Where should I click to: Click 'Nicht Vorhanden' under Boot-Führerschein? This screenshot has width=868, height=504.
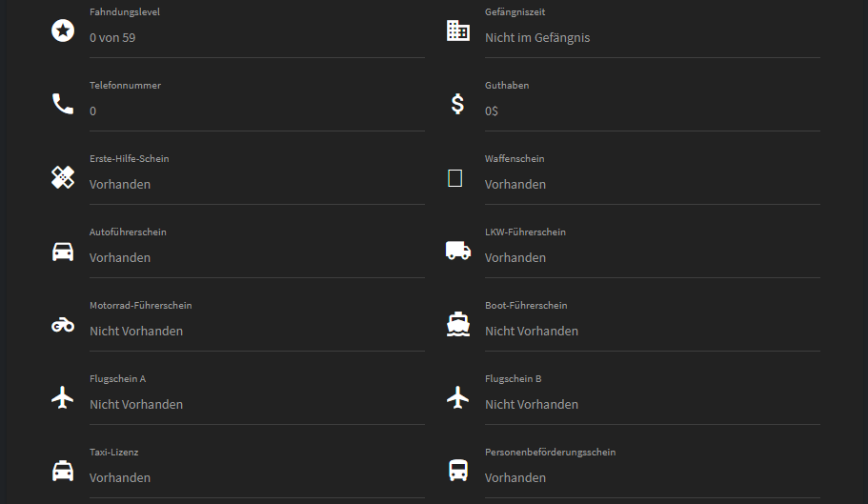coord(532,332)
